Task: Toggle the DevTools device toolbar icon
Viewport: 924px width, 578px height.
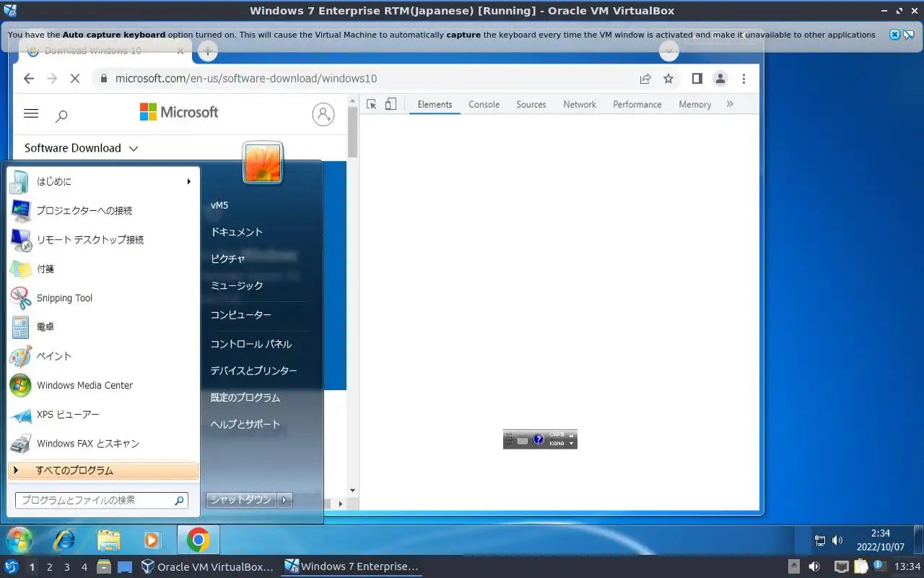Action: point(391,104)
